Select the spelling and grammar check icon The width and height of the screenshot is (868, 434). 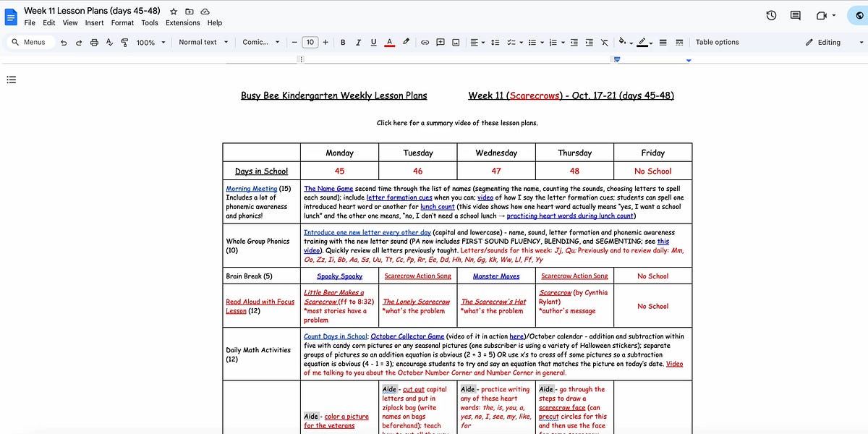tap(109, 42)
